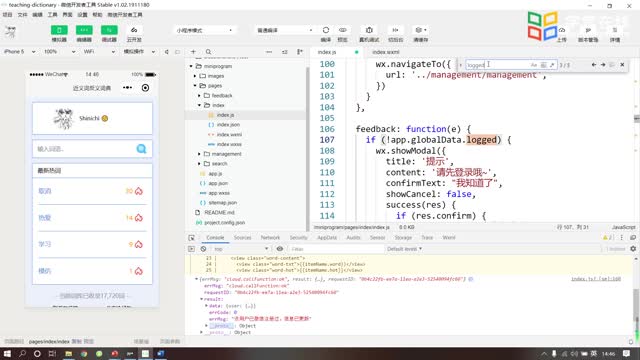This screenshot has width=640, height=360.
Task: Click the find input containing 'logged'
Action: tap(497, 65)
